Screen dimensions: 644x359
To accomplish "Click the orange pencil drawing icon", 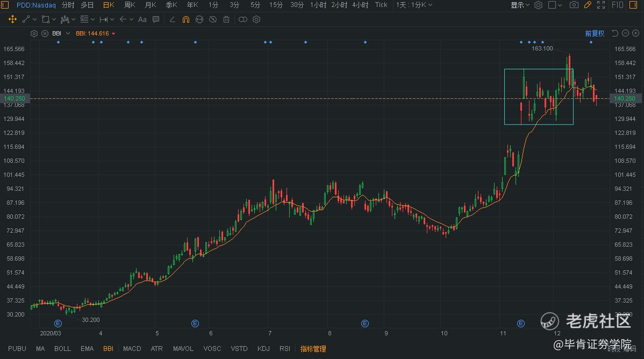I will (588, 5).
